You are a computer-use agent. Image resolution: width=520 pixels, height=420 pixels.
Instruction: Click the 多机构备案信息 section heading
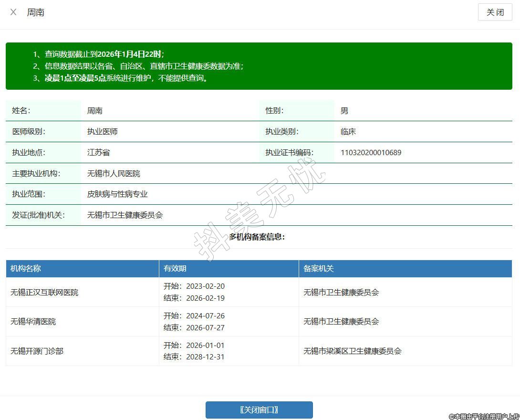(257, 237)
